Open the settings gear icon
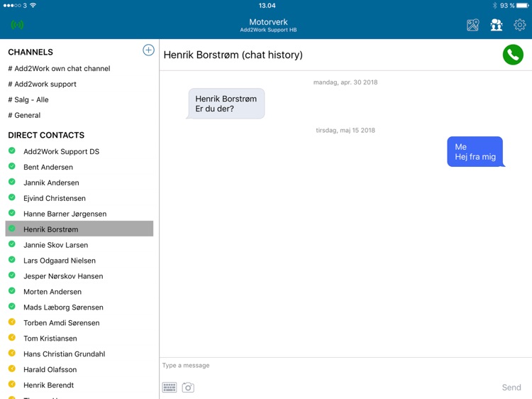Screen dimensions: 532x399 click(519, 26)
